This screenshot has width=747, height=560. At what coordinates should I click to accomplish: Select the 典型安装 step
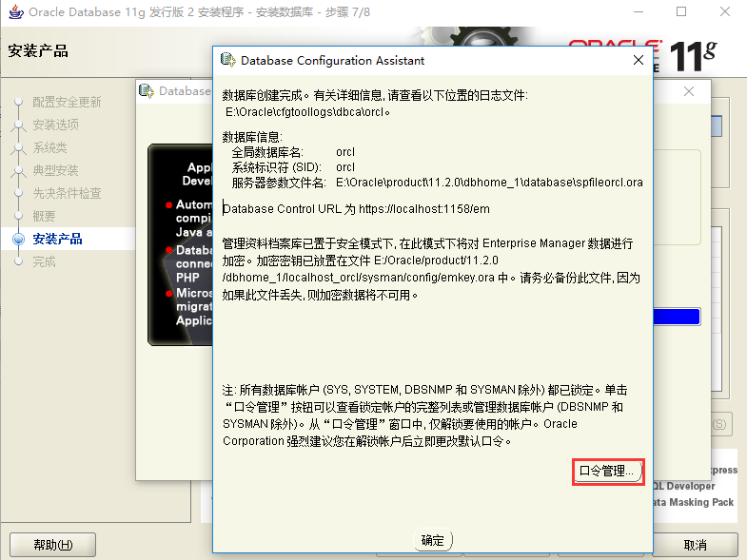coord(55,170)
